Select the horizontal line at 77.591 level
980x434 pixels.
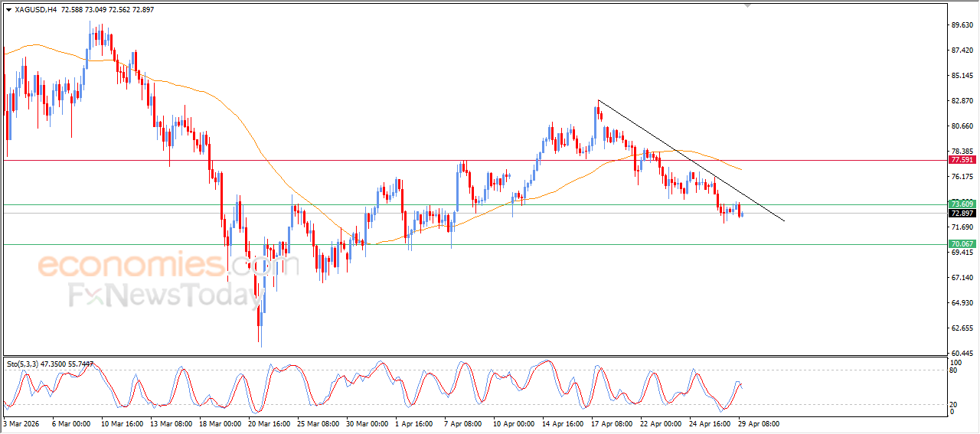(475, 160)
